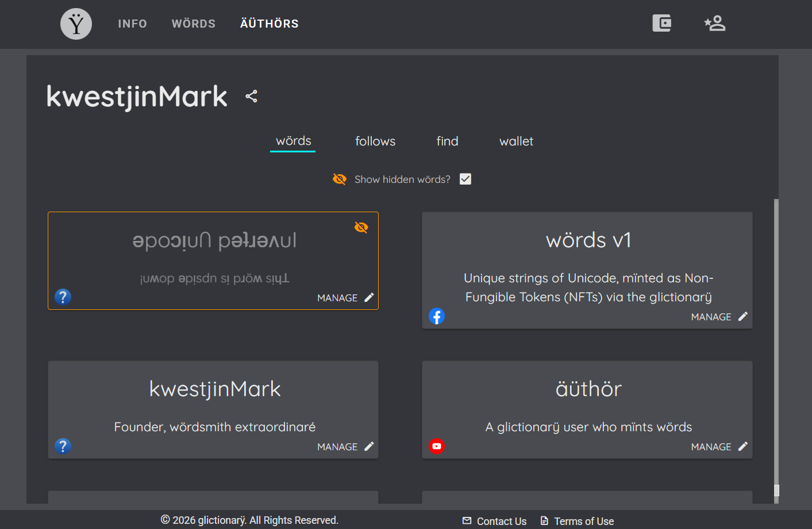812x529 pixels.
Task: Click MANAGE on äüthör card
Action: (x=711, y=447)
